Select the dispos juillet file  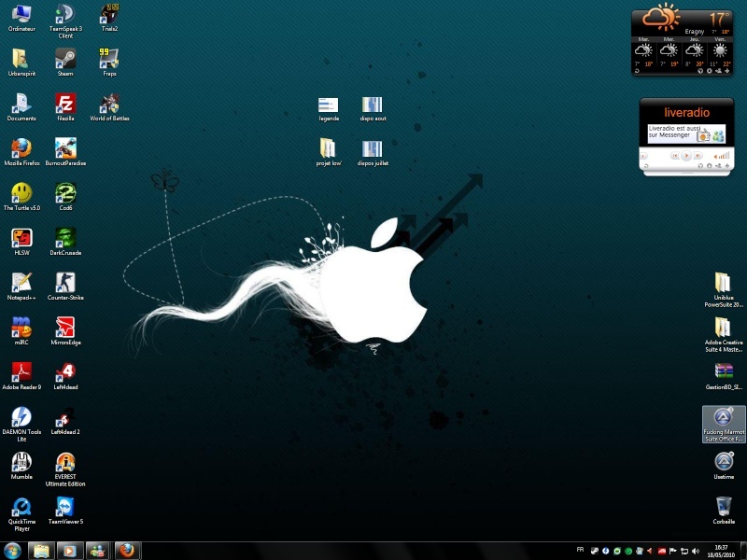pos(373,152)
